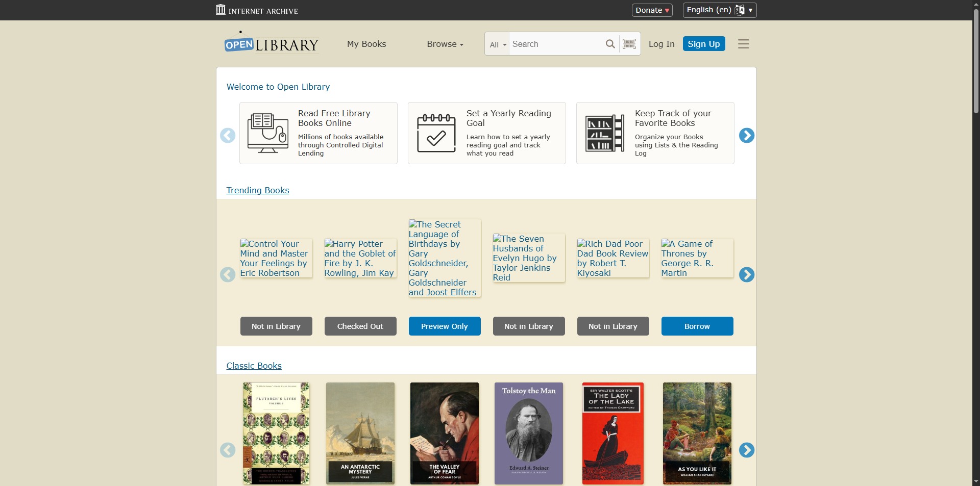Click the Yearly Reading Goal calendar icon
Viewport: 980px width, 486px height.
point(436,133)
